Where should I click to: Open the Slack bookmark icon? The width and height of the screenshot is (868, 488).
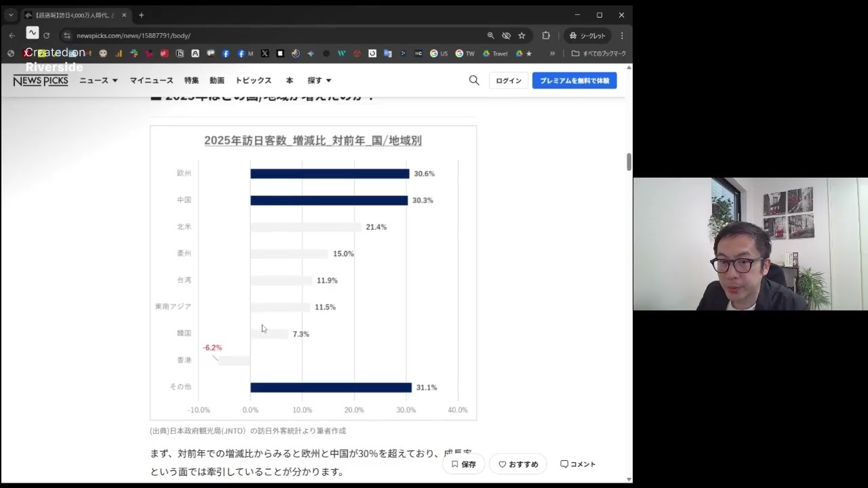[x=134, y=54]
